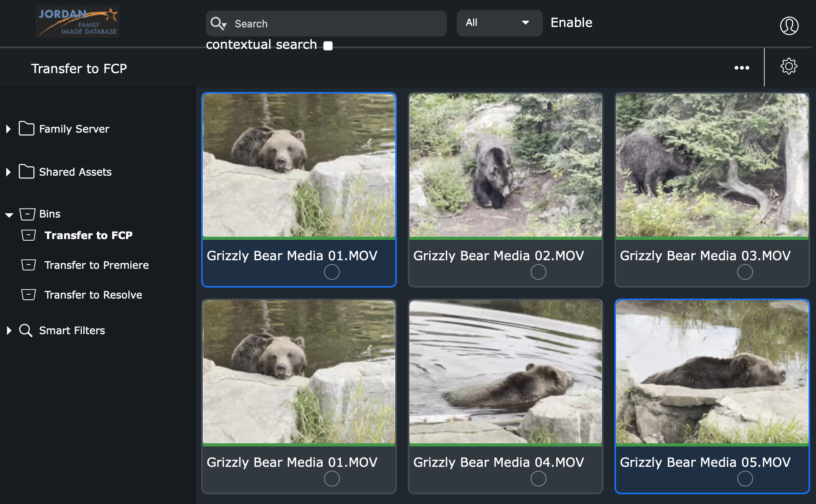This screenshot has height=504, width=816.
Task: Expand the Family Server folder
Action: click(8, 129)
